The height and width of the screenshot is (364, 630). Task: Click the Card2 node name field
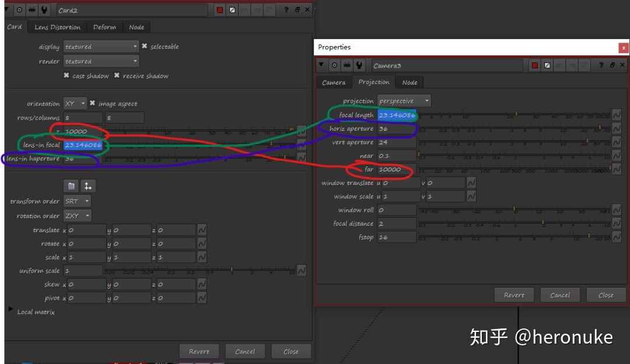point(132,10)
